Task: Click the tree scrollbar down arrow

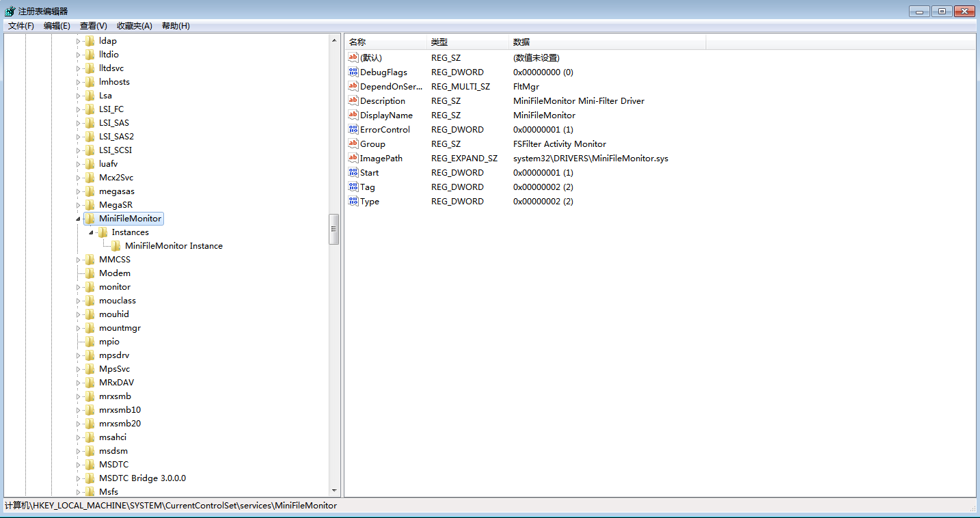Action: pyautogui.click(x=334, y=491)
